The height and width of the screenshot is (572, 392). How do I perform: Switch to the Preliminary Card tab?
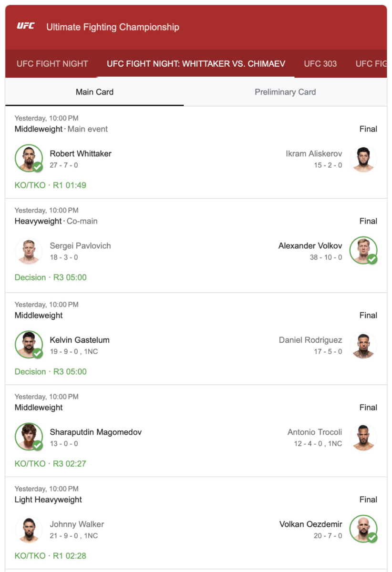[x=285, y=92]
